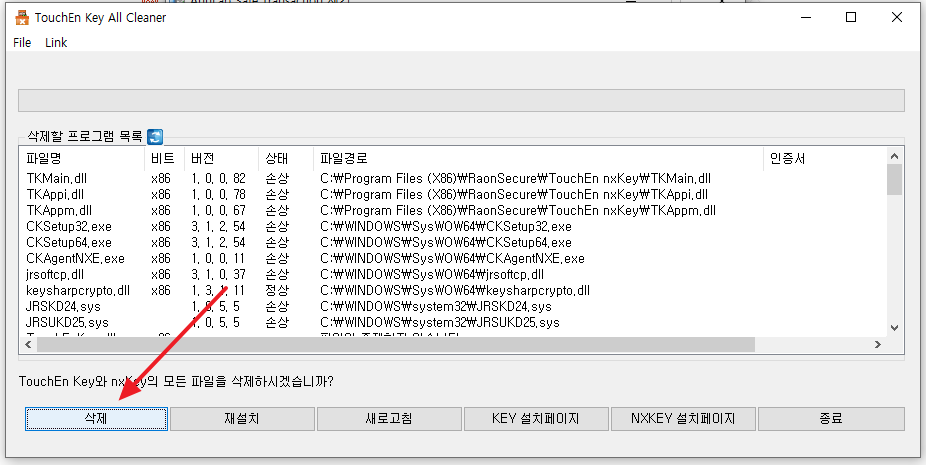Click the progress bar at the top

coord(461,100)
